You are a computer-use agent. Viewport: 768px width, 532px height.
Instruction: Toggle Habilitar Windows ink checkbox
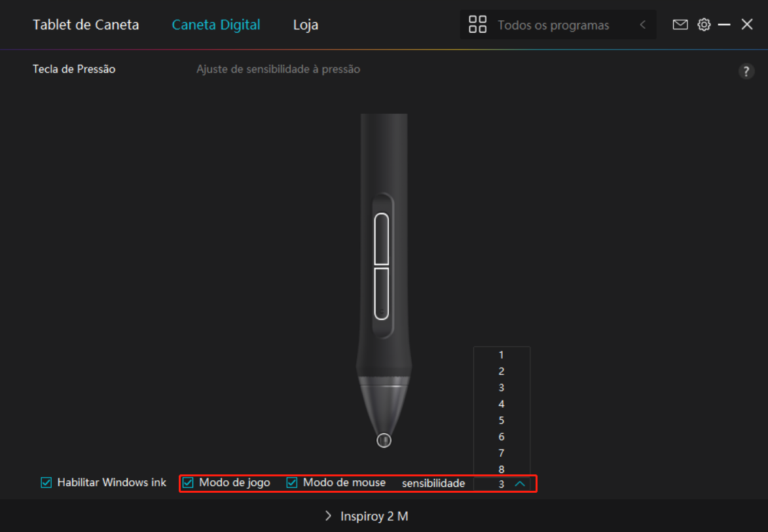click(46, 483)
